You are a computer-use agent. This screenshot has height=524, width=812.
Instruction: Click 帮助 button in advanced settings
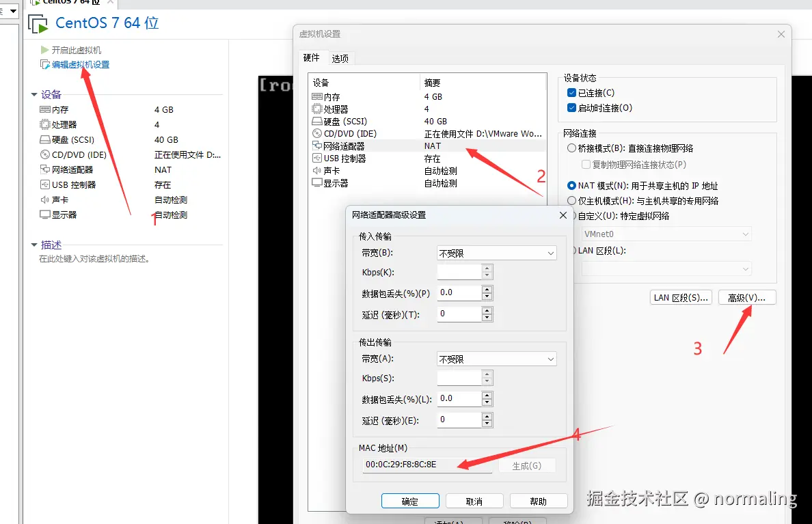tap(539, 501)
